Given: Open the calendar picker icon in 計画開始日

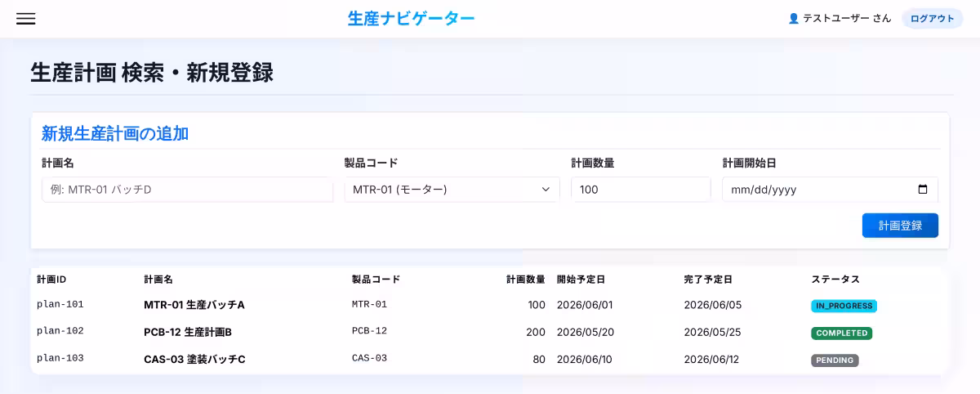Looking at the screenshot, I should point(923,190).
